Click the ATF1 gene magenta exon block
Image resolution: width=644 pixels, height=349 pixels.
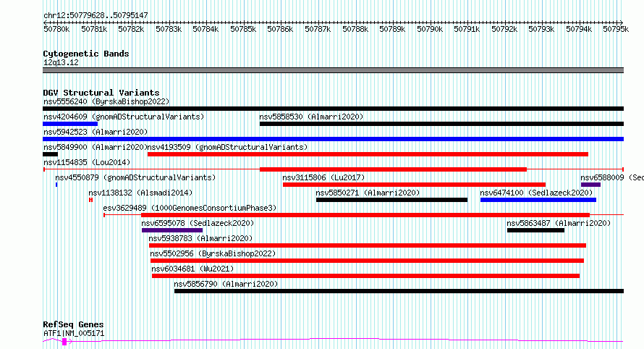(64, 342)
